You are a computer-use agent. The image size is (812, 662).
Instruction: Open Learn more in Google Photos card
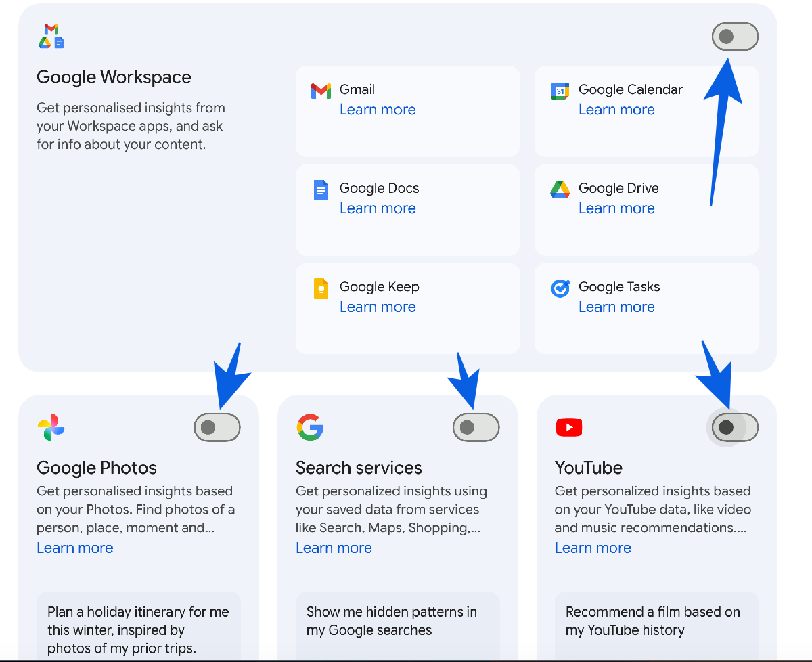[75, 548]
